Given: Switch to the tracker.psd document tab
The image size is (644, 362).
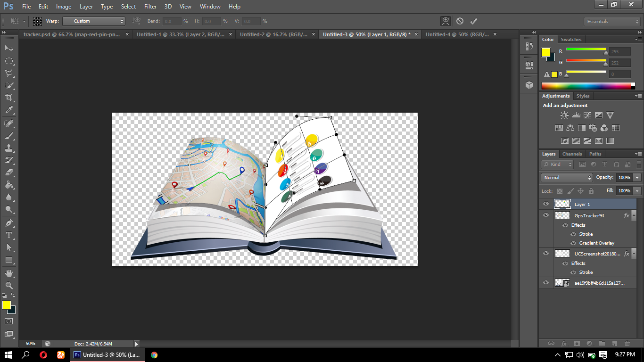Looking at the screenshot, I should tap(72, 34).
